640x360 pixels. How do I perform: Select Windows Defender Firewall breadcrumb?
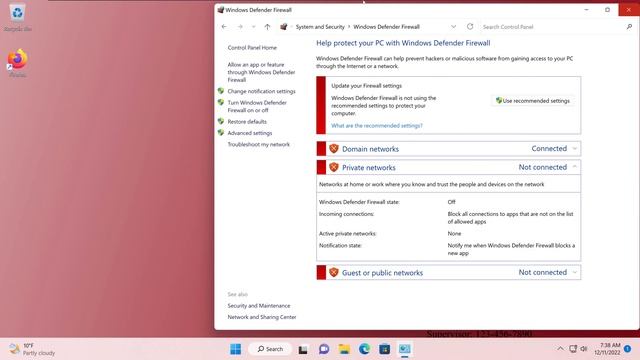pos(387,27)
